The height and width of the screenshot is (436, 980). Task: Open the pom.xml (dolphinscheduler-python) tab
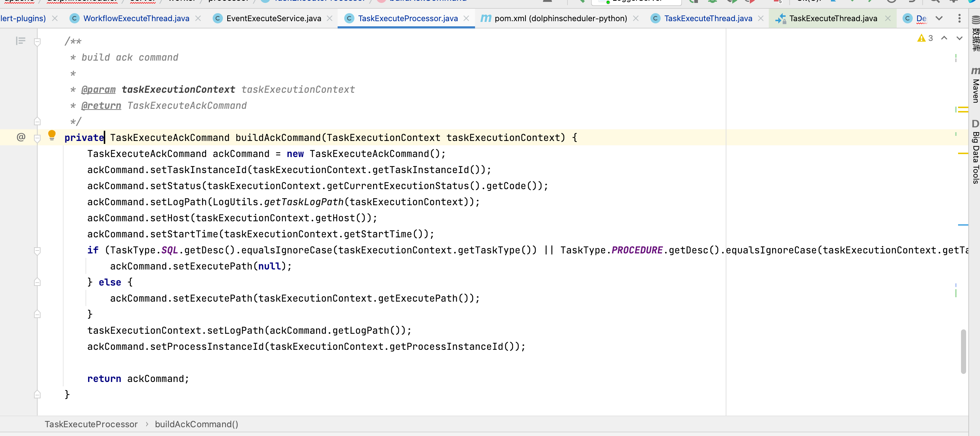[x=559, y=18]
